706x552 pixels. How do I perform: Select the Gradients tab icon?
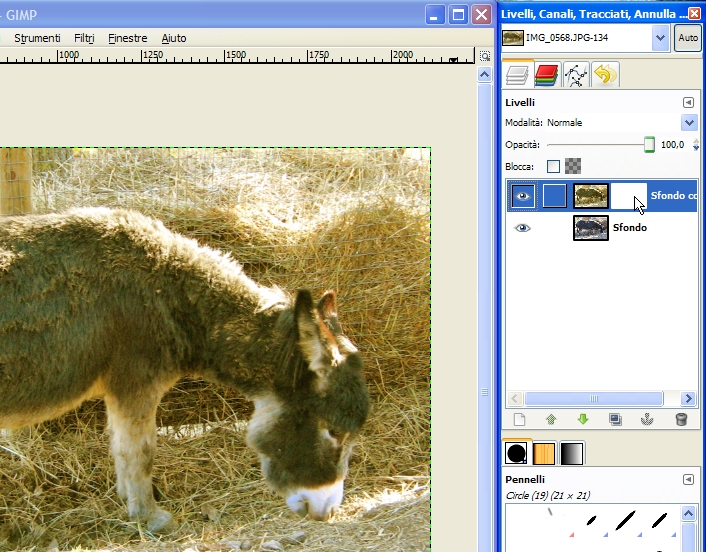click(572, 454)
